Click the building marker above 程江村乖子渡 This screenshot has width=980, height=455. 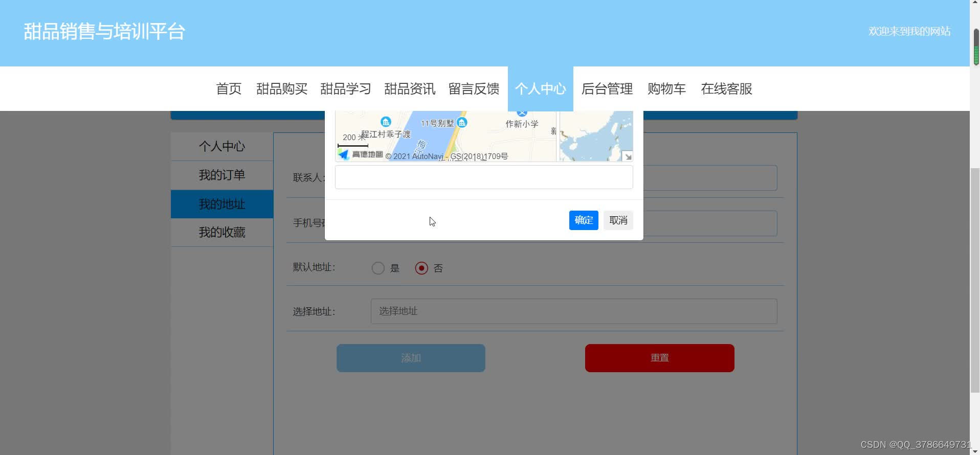(x=386, y=122)
